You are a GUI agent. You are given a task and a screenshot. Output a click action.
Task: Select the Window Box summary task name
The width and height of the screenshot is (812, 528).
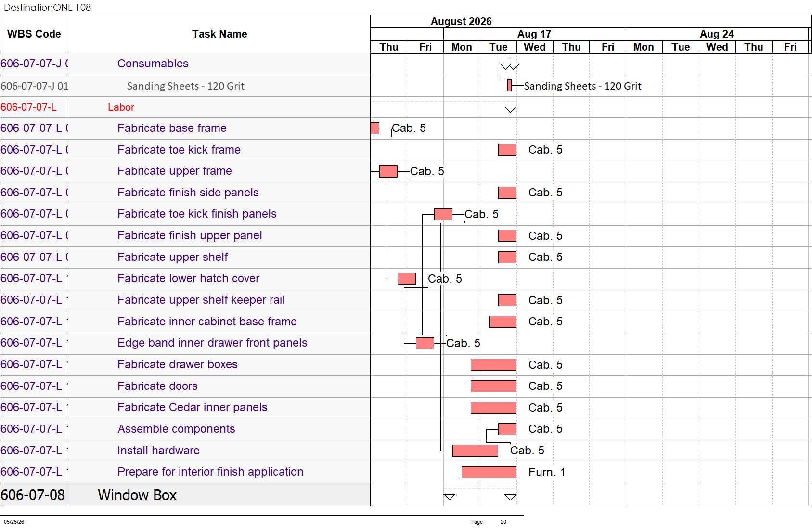137,495
